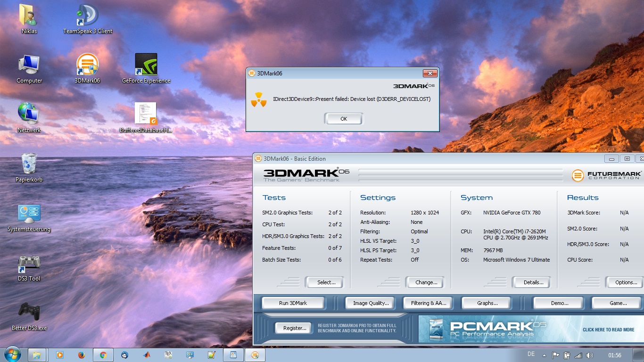Click the 'IDirect3DDevice9::Present failed' error message
Image resolution: width=644 pixels, height=362 pixels.
(x=352, y=99)
